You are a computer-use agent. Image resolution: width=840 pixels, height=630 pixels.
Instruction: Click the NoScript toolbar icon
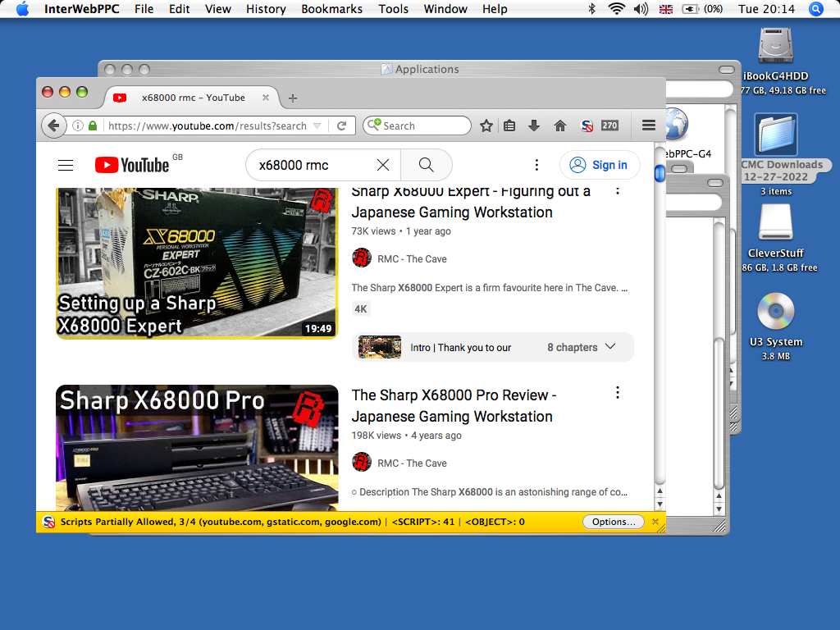pos(587,126)
